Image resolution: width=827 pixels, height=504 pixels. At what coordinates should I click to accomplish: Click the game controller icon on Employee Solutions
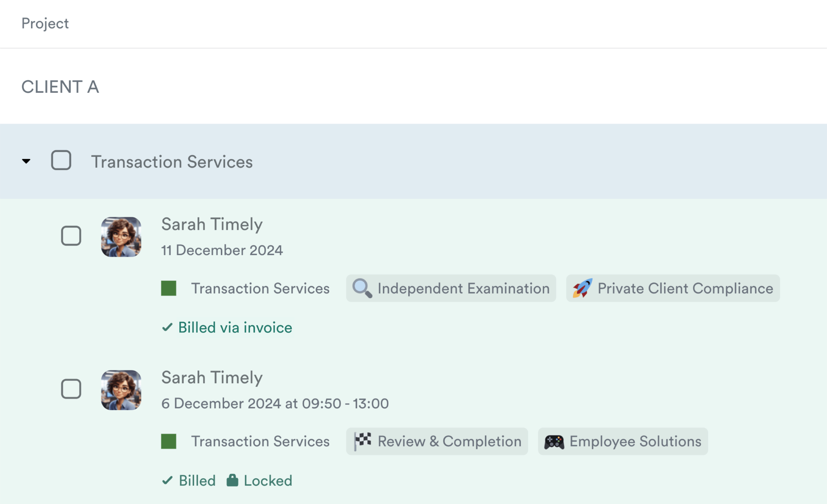(x=554, y=442)
